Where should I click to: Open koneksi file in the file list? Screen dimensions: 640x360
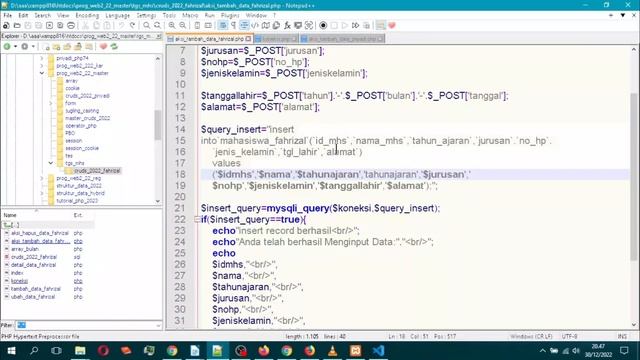[x=20, y=281]
